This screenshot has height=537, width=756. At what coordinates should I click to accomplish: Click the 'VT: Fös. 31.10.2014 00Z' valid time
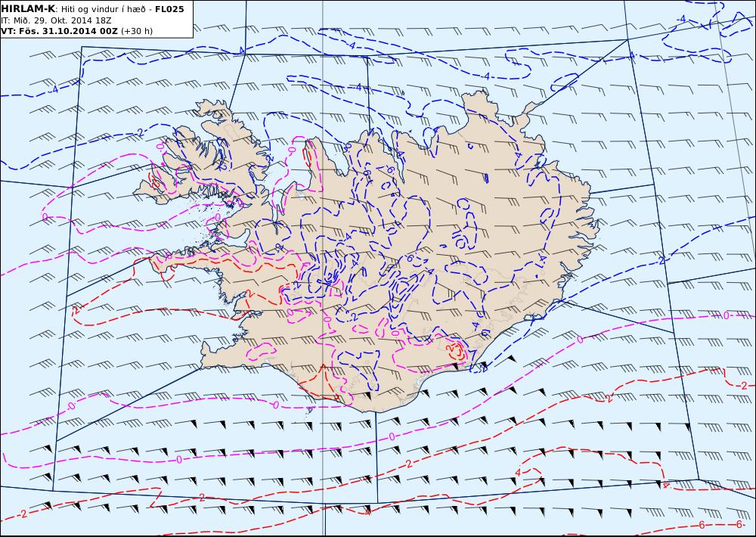pos(59,31)
